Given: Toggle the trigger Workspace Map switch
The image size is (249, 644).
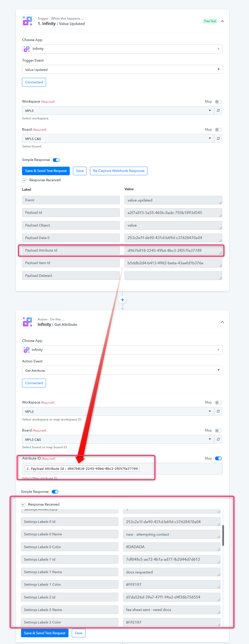Looking at the screenshot, I should pos(218,102).
